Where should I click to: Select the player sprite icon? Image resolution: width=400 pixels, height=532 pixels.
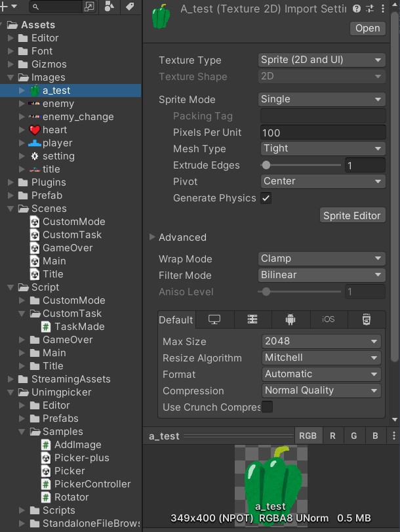pyautogui.click(x=35, y=143)
